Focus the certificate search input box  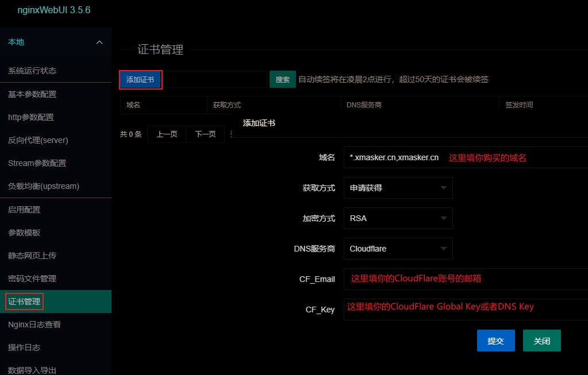(214, 79)
